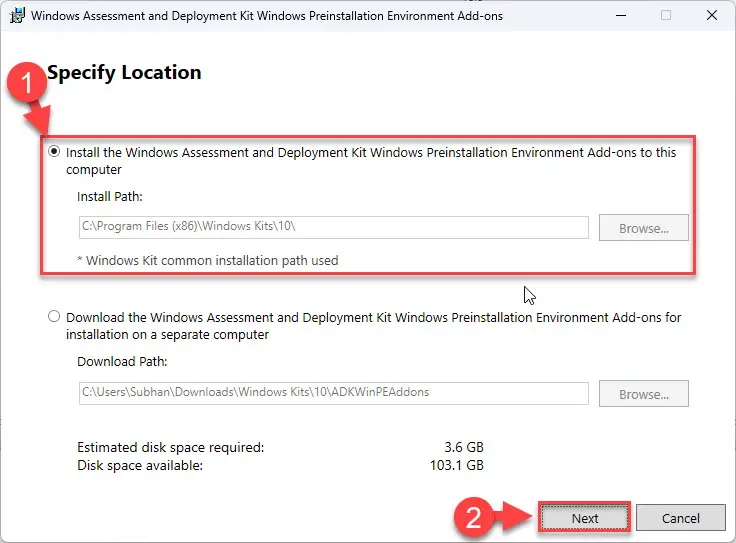The image size is (736, 543).
Task: Click the Specify Location heading
Action: [124, 73]
